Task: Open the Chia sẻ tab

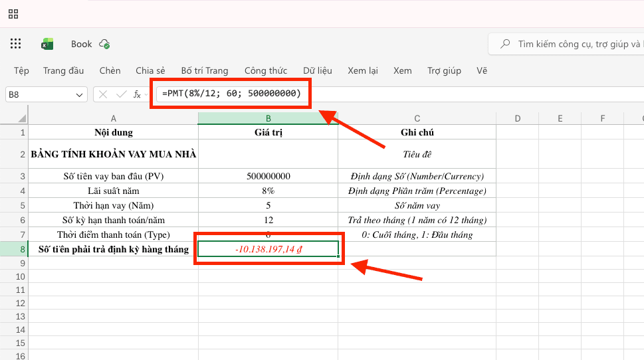Action: [x=150, y=70]
